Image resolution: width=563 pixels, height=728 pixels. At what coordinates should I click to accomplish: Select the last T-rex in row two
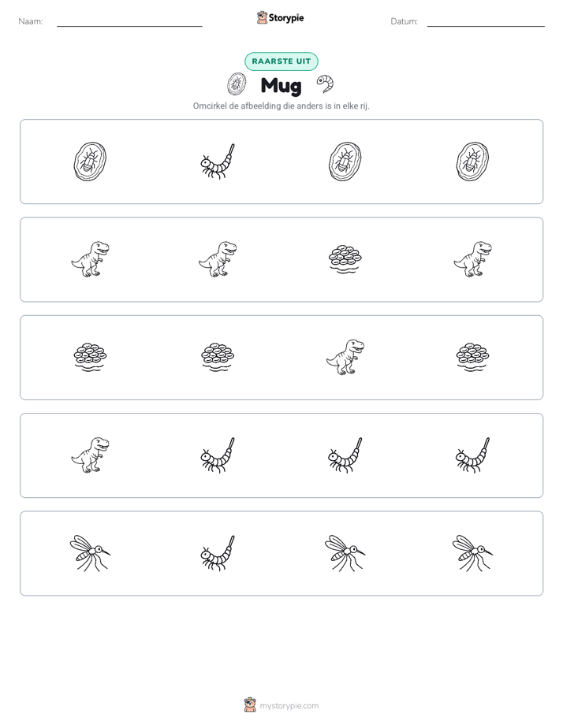(472, 259)
